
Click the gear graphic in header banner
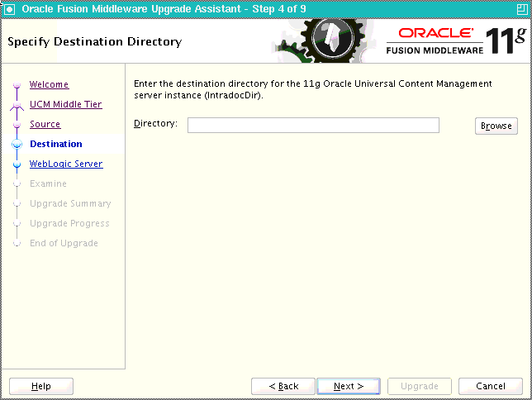point(322,40)
